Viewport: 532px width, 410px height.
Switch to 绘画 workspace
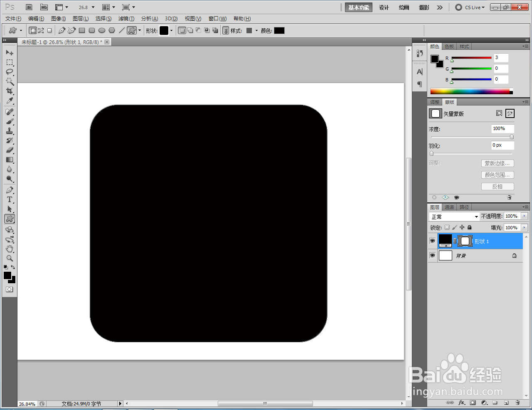coord(404,7)
